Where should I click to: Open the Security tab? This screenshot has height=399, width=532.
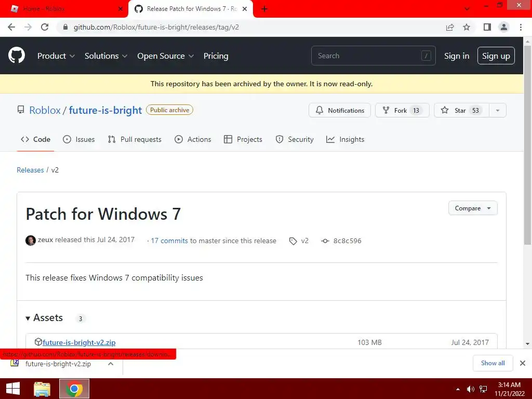[295, 139]
